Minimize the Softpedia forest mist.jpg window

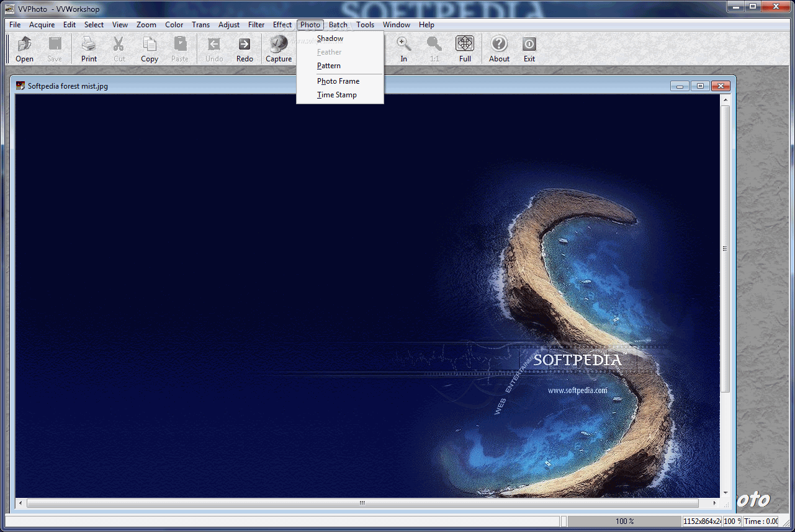tap(680, 86)
